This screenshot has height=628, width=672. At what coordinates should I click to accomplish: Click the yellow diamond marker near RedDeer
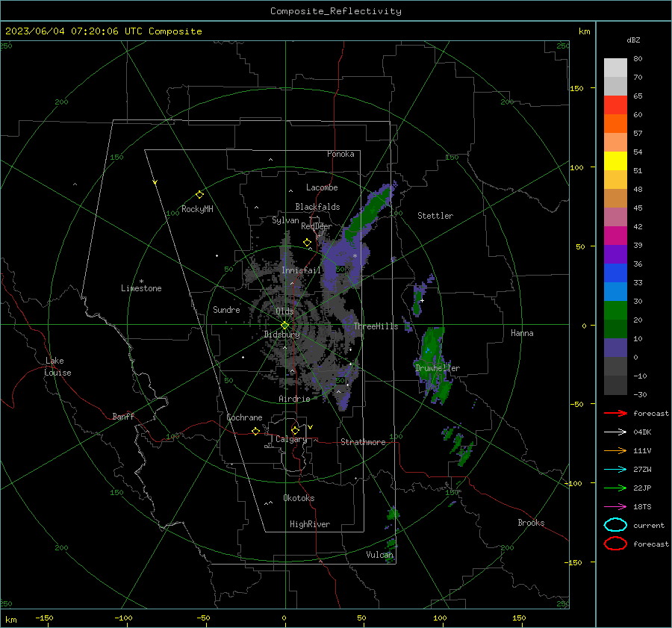tap(308, 243)
